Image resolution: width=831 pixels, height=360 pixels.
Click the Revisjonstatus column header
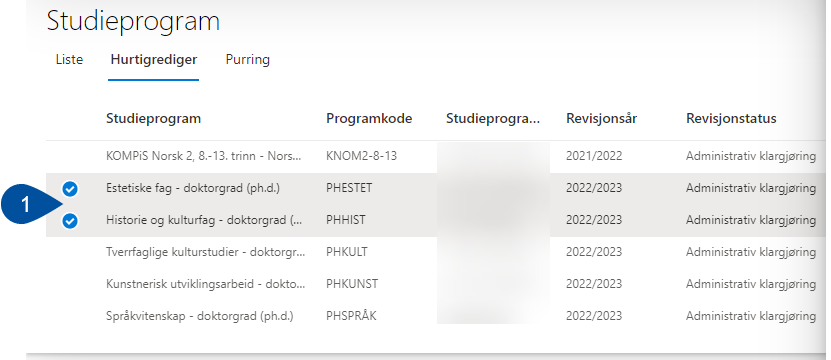[x=731, y=118]
